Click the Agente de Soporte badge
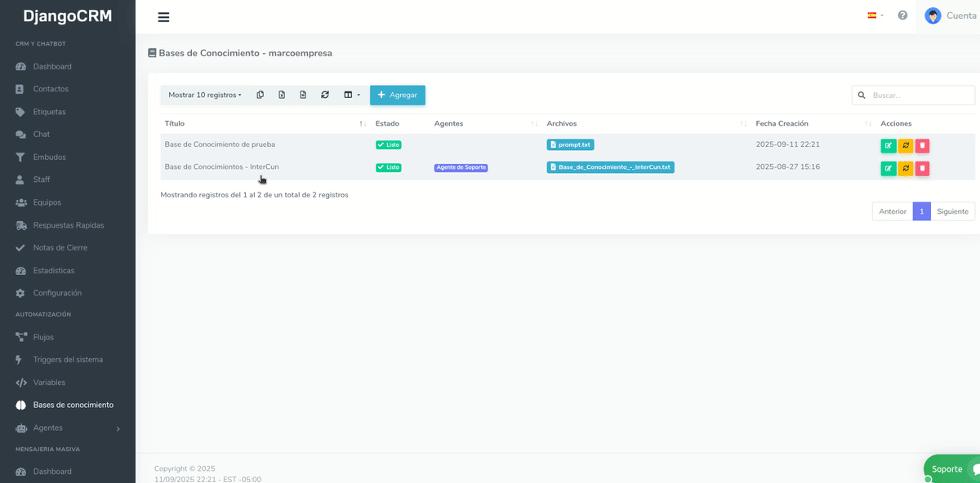The image size is (980, 483). [461, 167]
